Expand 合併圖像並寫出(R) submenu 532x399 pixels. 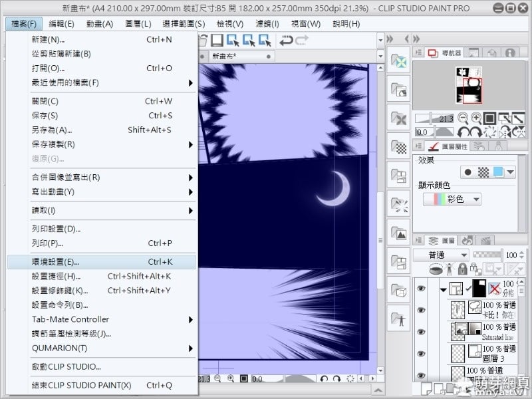coord(190,178)
